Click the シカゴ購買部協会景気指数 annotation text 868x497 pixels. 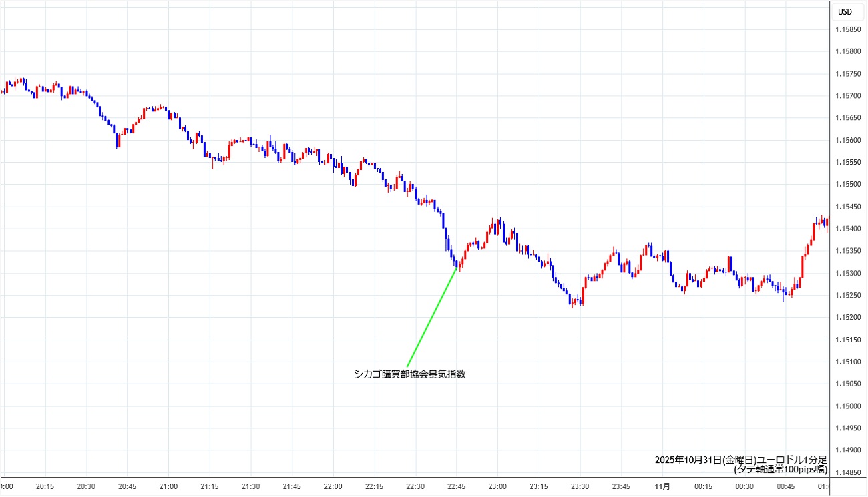pyautogui.click(x=409, y=374)
